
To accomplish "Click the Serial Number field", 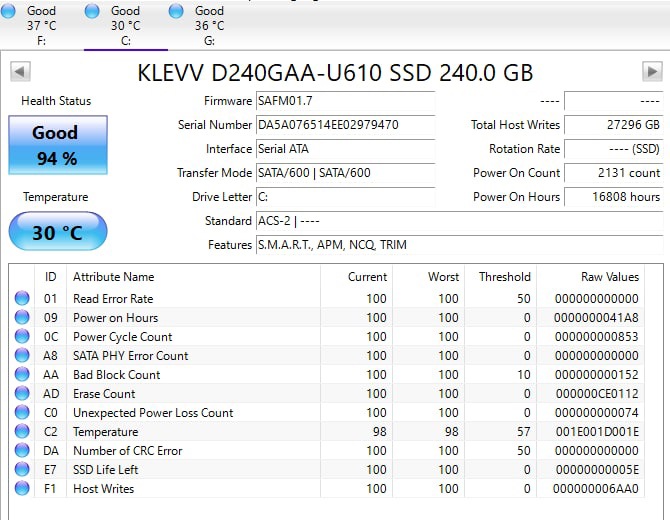I will coord(345,125).
